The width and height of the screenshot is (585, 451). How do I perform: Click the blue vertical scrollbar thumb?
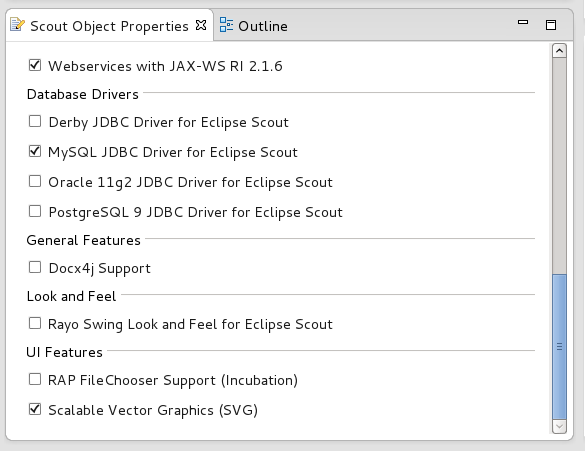559,347
